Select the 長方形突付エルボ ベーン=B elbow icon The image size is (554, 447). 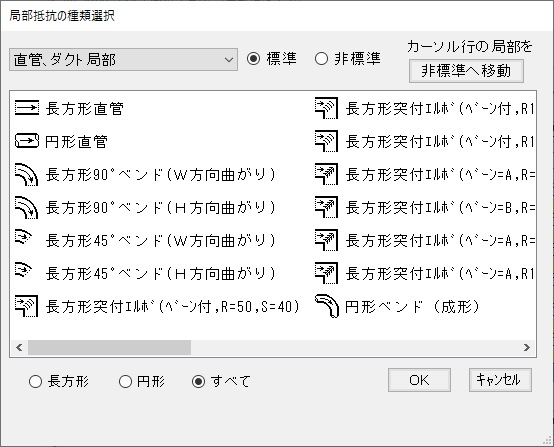(x=326, y=207)
